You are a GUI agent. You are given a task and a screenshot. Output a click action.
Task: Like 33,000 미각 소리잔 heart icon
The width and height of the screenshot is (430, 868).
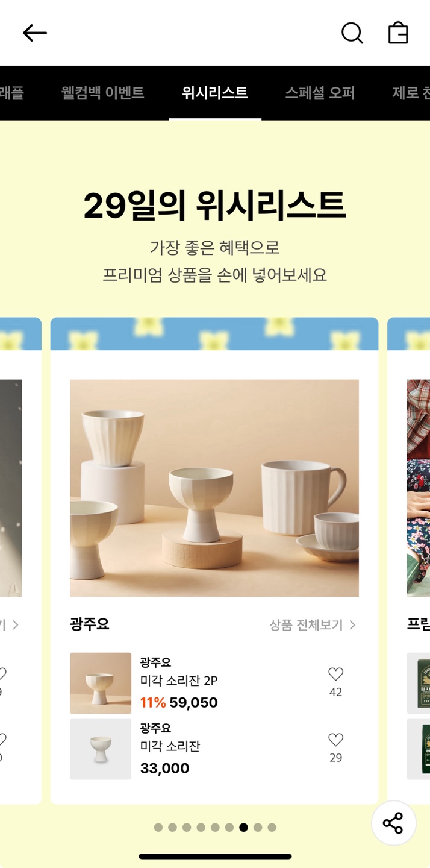click(335, 740)
